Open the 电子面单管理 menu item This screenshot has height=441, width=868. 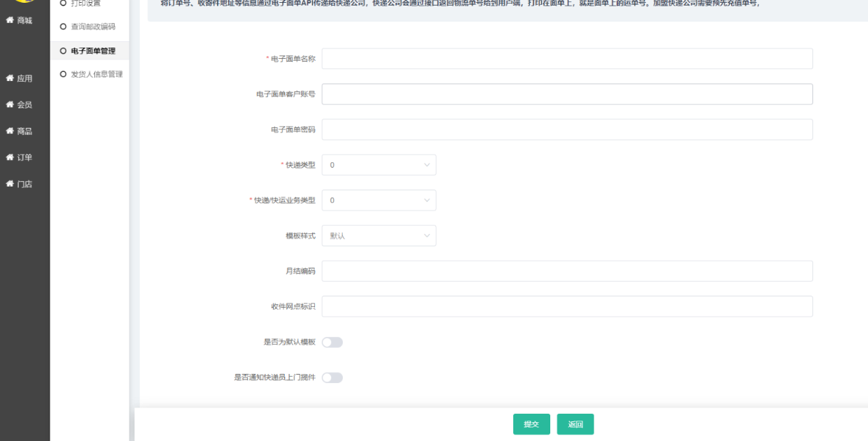tap(93, 50)
